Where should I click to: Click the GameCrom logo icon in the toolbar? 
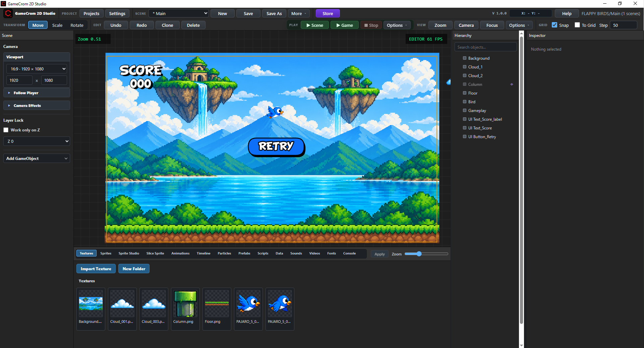[x=8, y=13]
